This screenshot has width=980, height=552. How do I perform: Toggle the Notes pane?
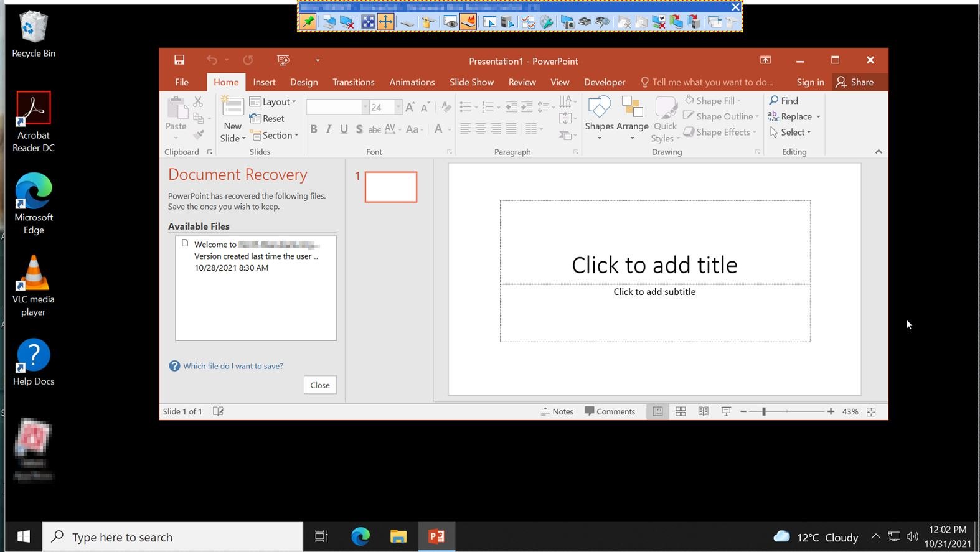[x=557, y=411]
